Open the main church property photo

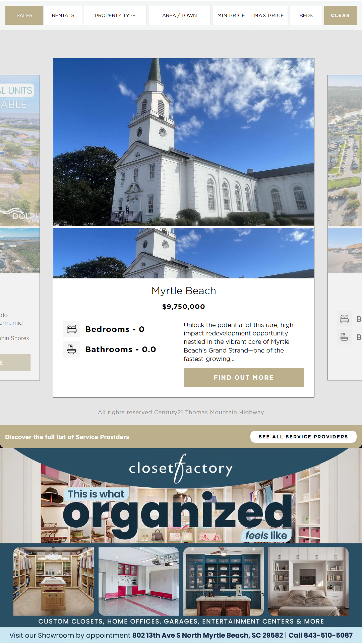point(184,142)
